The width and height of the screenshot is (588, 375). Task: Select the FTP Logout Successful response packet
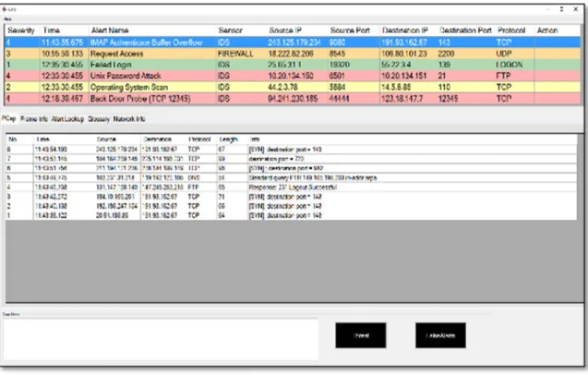292,187
